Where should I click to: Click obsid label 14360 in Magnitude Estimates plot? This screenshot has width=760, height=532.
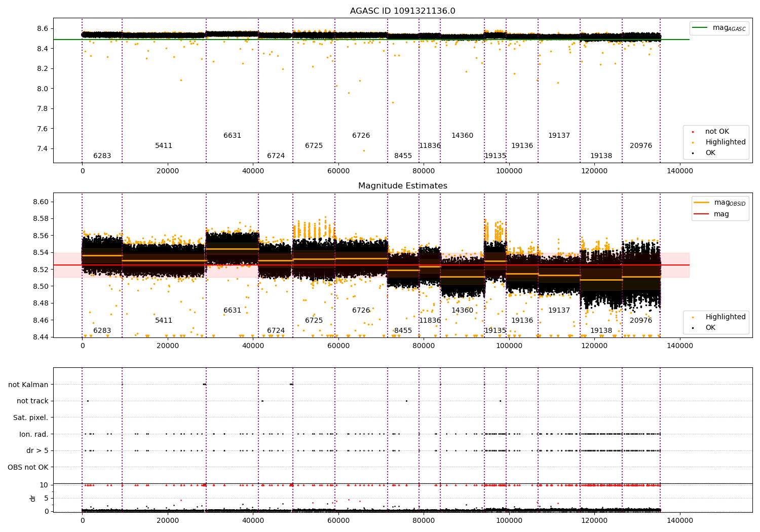[x=462, y=311]
